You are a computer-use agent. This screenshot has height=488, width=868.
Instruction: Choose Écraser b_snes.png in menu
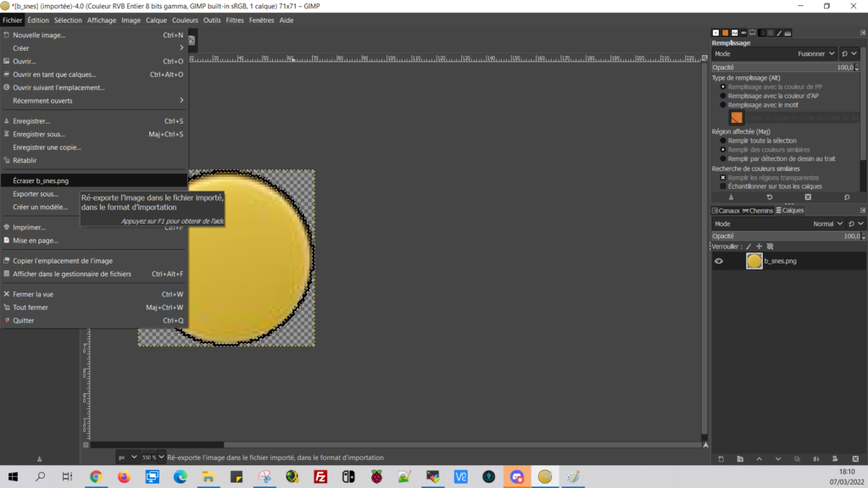tap(95, 180)
